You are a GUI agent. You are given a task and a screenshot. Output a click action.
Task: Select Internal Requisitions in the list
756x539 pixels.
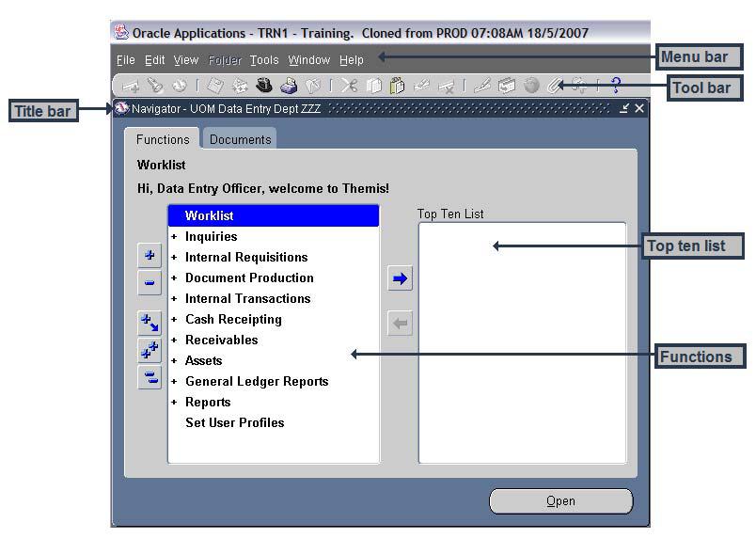[x=246, y=257]
